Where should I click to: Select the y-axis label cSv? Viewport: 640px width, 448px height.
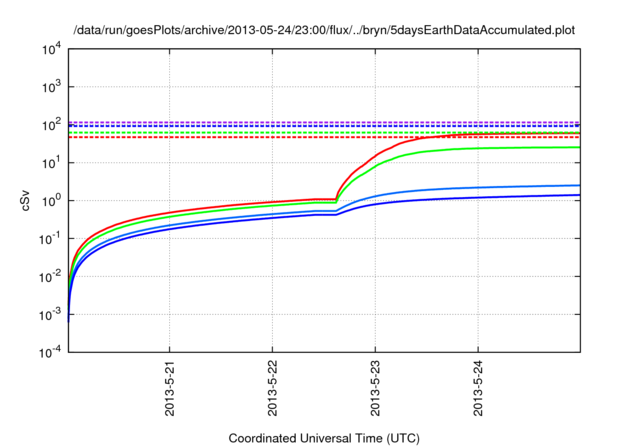pos(25,201)
